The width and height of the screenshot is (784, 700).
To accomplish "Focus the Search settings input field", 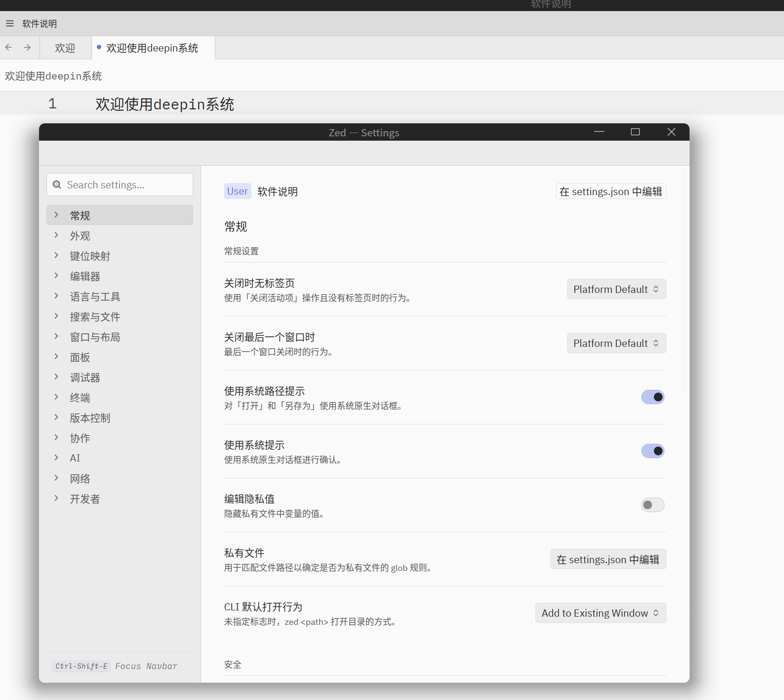I will point(120,185).
